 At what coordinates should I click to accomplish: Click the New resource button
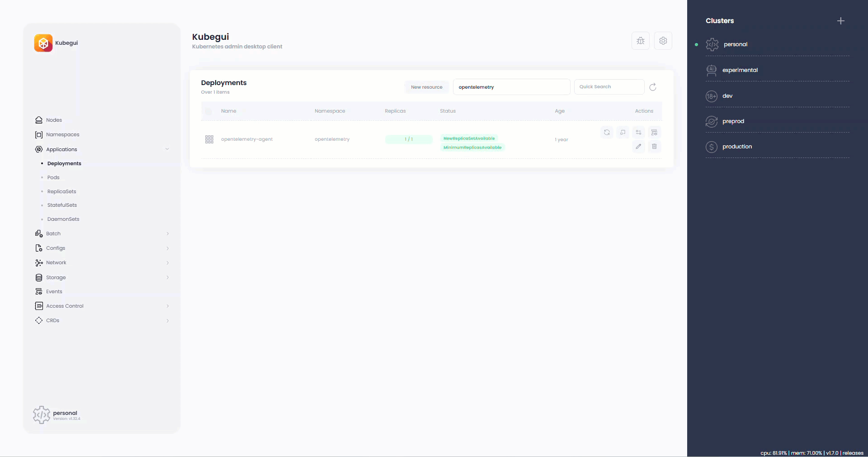coord(426,87)
